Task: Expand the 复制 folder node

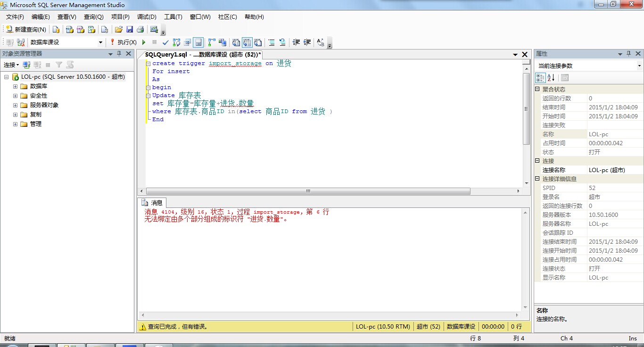Action: click(16, 115)
